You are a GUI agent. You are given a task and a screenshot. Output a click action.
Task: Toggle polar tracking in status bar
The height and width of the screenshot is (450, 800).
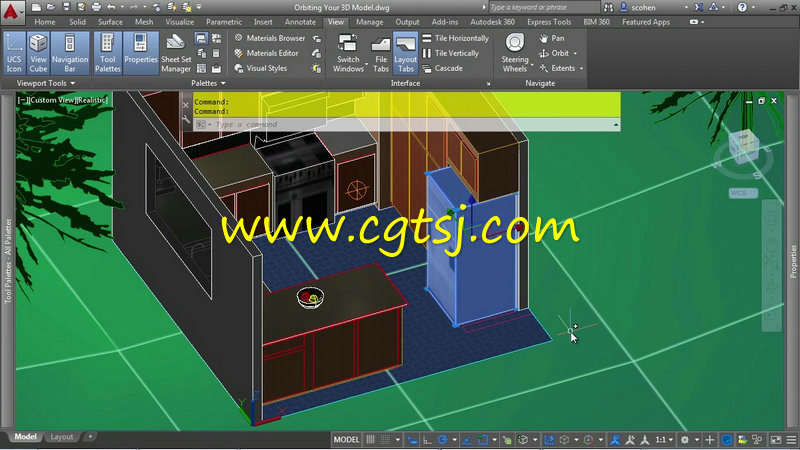(442, 439)
